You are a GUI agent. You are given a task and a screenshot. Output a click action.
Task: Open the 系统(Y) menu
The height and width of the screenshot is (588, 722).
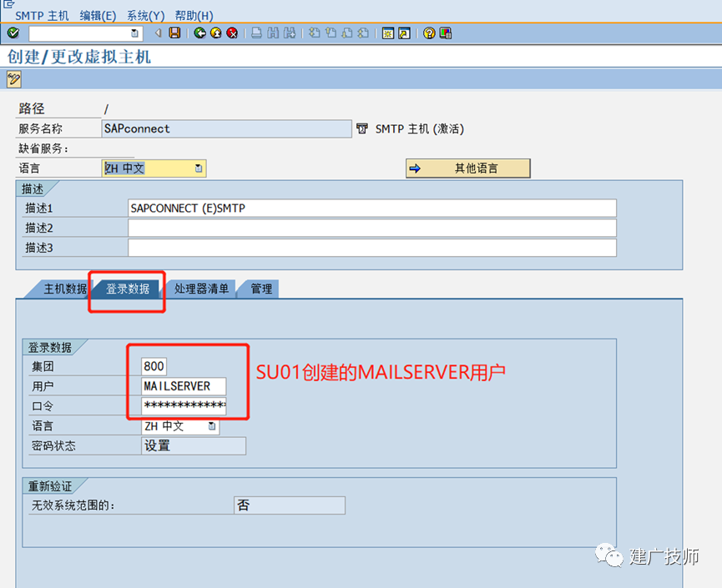tap(145, 16)
